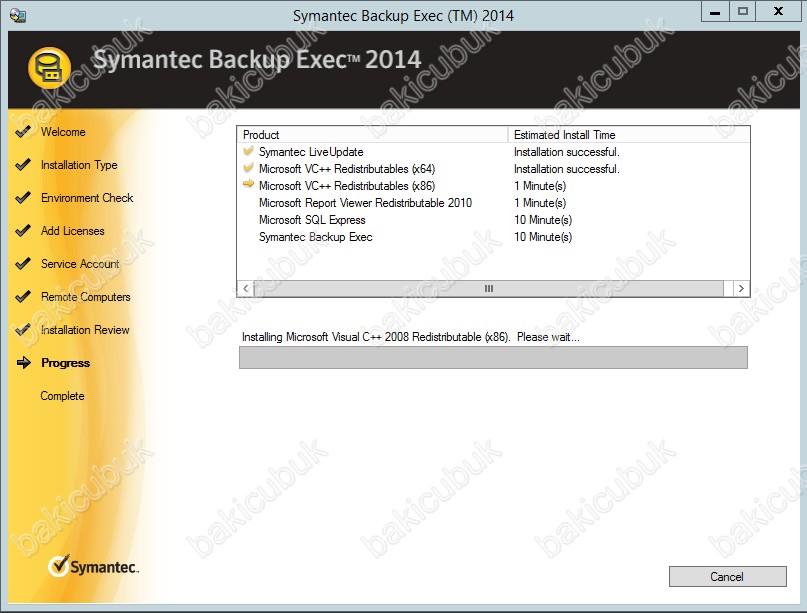The image size is (807, 613).
Task: Select Microsoft Report Viewer Redistributable 2010 row
Action: pyautogui.click(x=493, y=203)
